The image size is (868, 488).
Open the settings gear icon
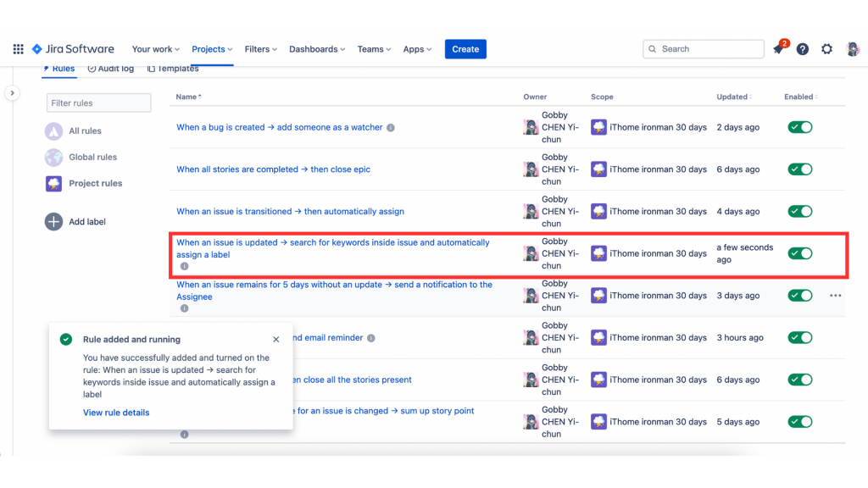click(x=826, y=49)
